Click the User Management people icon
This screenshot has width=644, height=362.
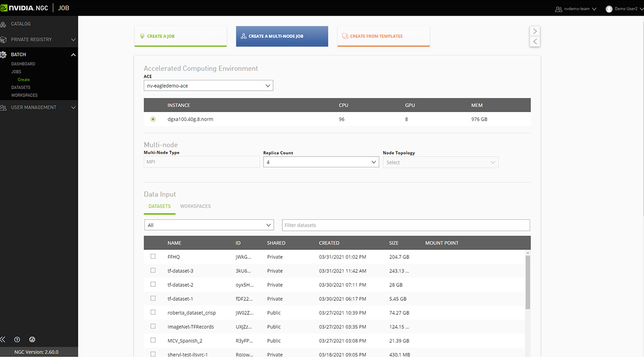coord(4,107)
